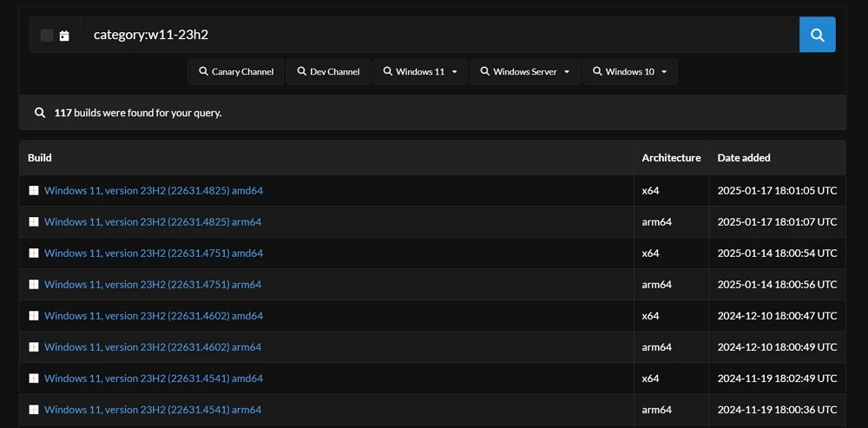The width and height of the screenshot is (868, 428).
Task: Click the Windows logo icon of 22631.4825 amd64
Action: (34, 190)
